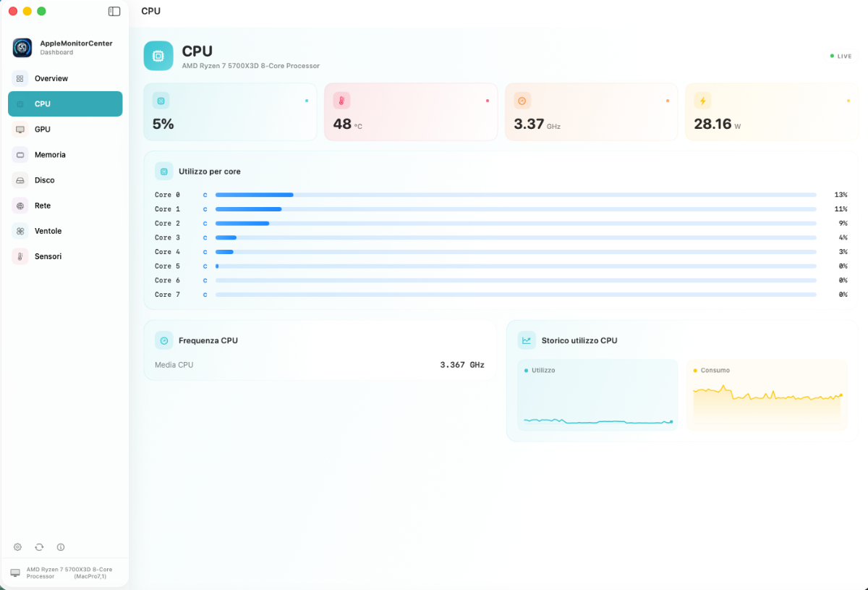Click the Utilizzo history chart
Screen dimensions: 868x590
tap(598, 395)
